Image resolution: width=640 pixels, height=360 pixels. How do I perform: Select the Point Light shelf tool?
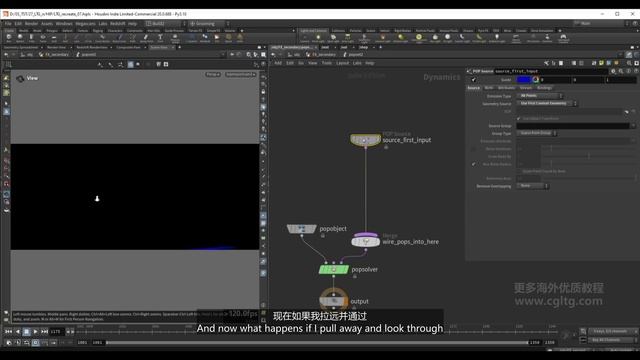(x=318, y=38)
